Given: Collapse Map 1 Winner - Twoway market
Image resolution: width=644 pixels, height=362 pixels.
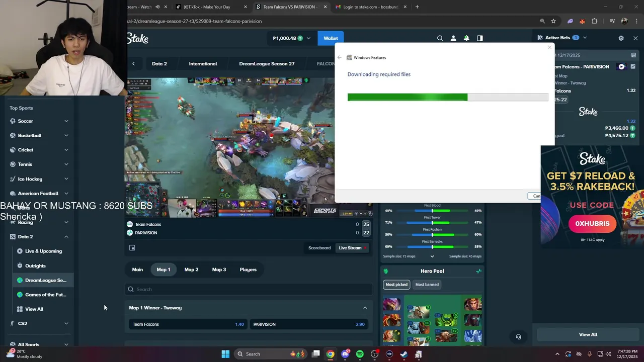Looking at the screenshot, I should pyautogui.click(x=365, y=308).
